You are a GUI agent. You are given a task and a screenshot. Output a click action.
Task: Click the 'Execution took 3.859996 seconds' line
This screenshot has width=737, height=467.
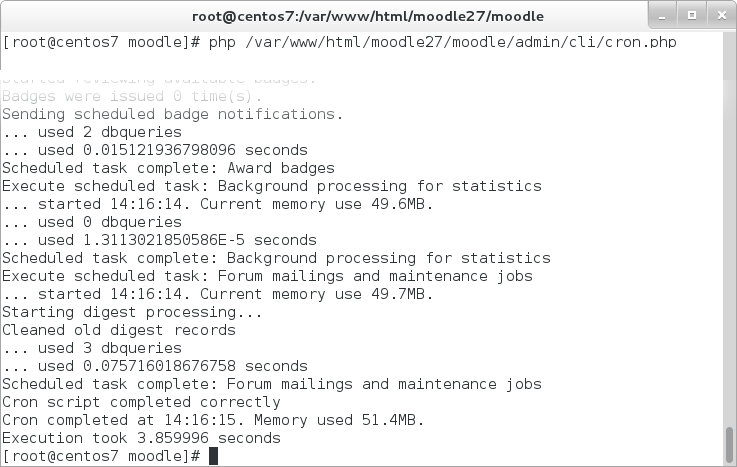(x=141, y=438)
